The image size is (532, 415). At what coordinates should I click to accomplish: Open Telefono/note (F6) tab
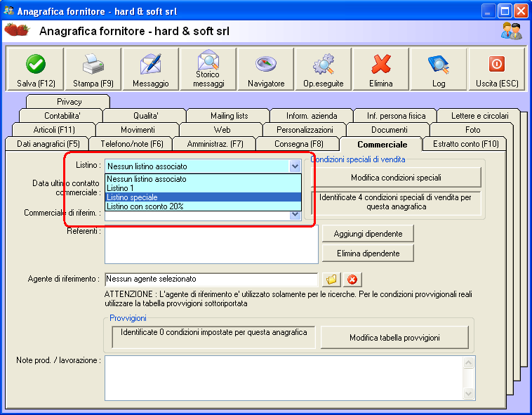(132, 144)
